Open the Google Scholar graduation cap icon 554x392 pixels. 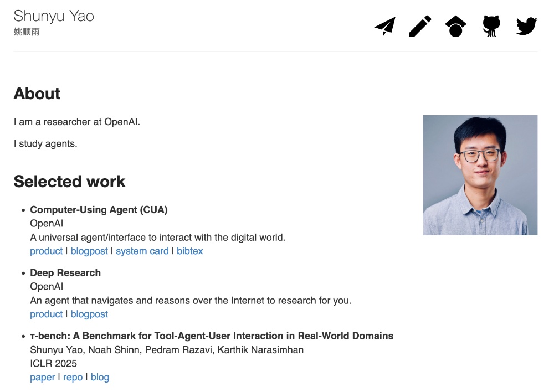(455, 26)
